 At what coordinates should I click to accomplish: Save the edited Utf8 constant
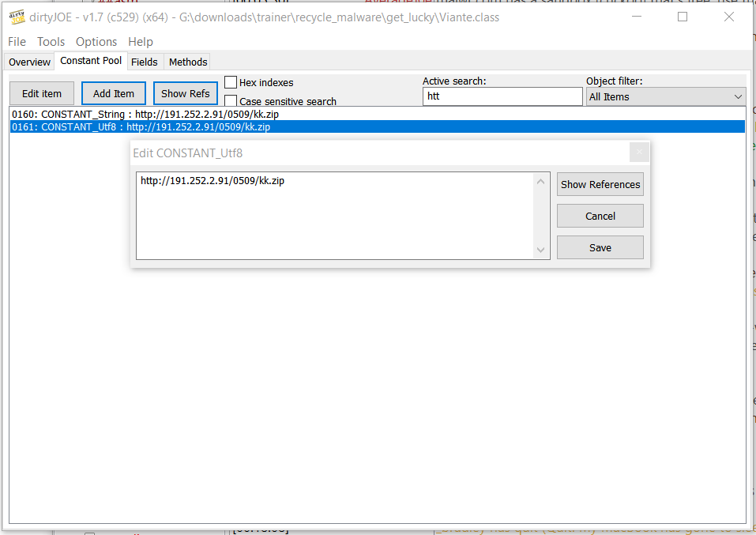pos(600,247)
